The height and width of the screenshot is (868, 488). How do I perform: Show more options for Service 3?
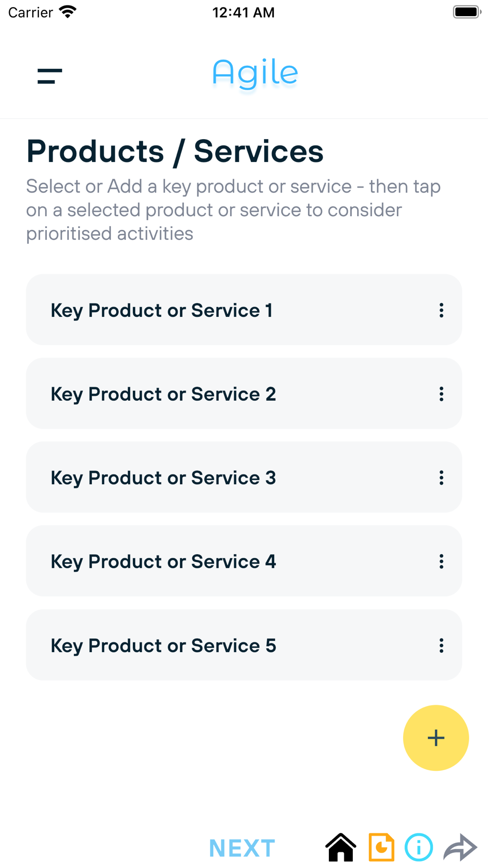pos(441,478)
